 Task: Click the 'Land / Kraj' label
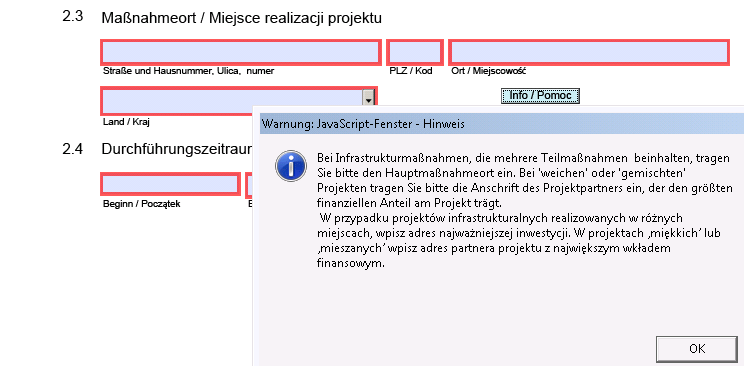(x=126, y=122)
